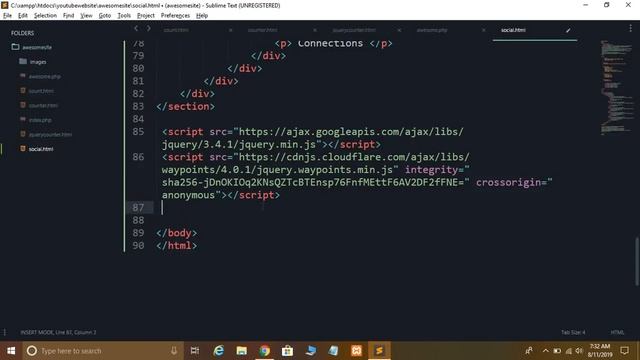Screen dimensions: 640x360
Task: Open the Tools menu
Action: (124, 16)
